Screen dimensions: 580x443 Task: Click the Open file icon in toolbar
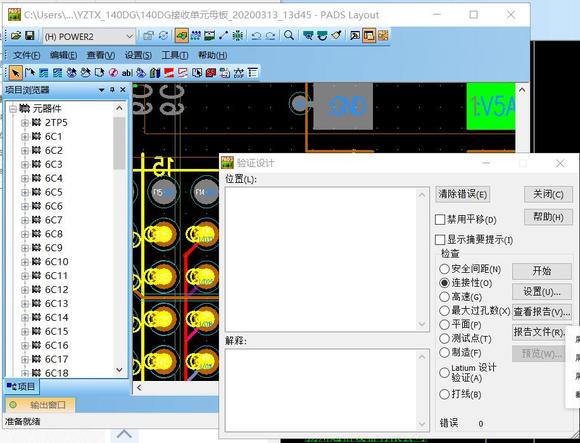pyautogui.click(x=16, y=36)
